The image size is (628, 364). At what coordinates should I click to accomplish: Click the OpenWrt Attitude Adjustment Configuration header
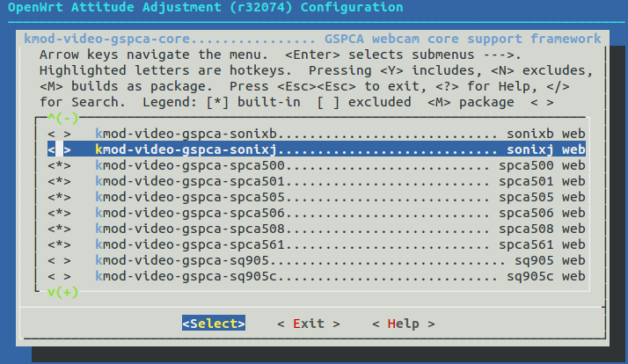tap(206, 7)
